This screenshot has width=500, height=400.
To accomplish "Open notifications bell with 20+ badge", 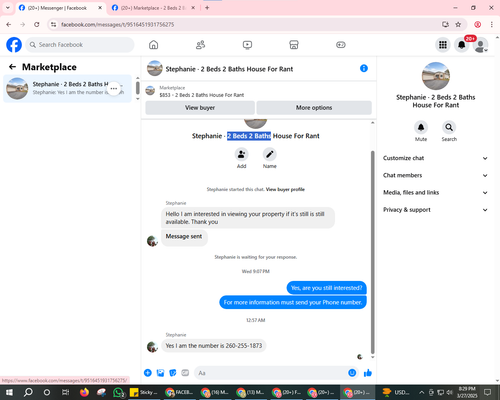I will pos(462,45).
